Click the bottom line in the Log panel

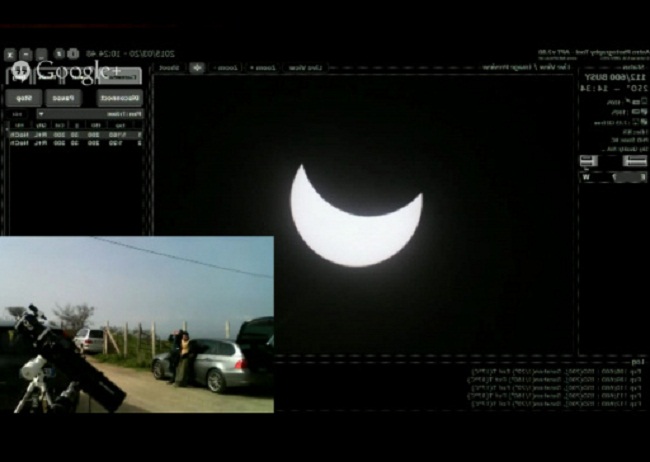(x=556, y=404)
